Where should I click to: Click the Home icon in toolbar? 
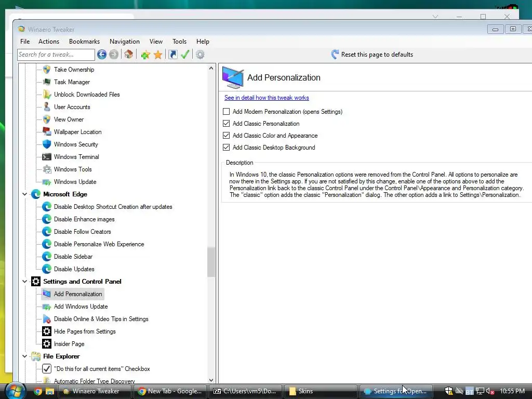(x=128, y=54)
